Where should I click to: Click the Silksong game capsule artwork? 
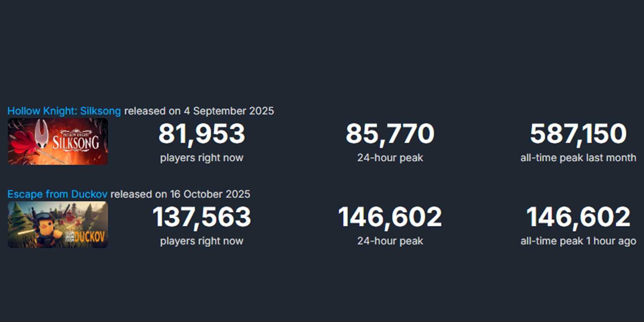57,142
